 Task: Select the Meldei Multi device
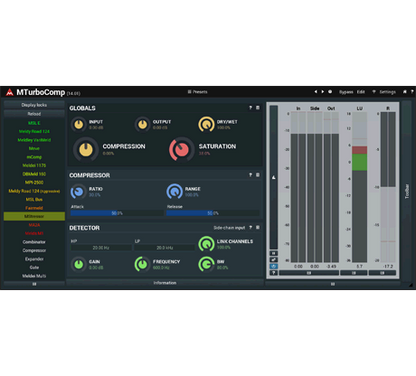click(x=34, y=276)
